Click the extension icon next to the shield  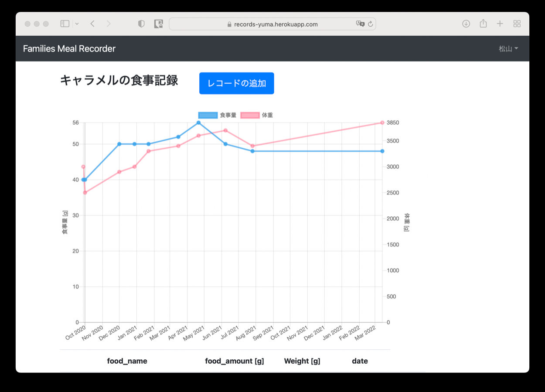159,24
